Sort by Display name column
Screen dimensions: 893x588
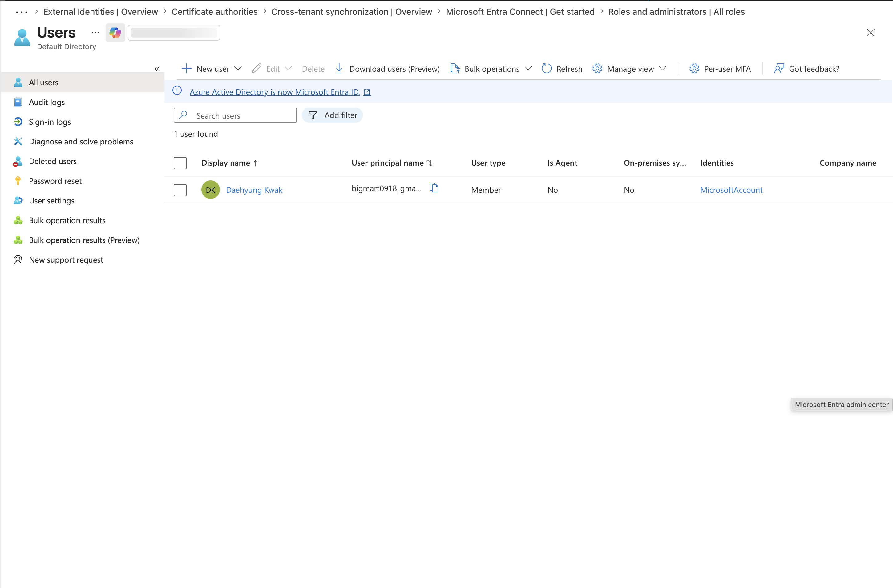[x=230, y=163]
